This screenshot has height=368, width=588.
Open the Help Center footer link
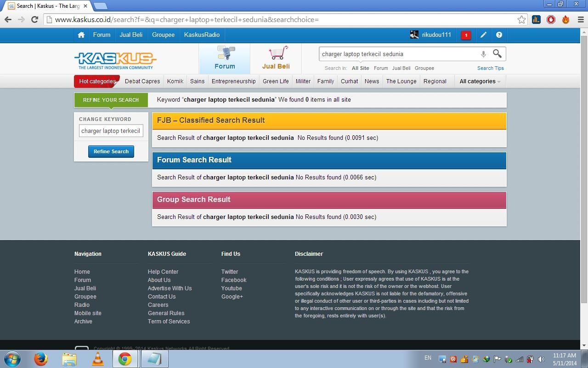[163, 272]
